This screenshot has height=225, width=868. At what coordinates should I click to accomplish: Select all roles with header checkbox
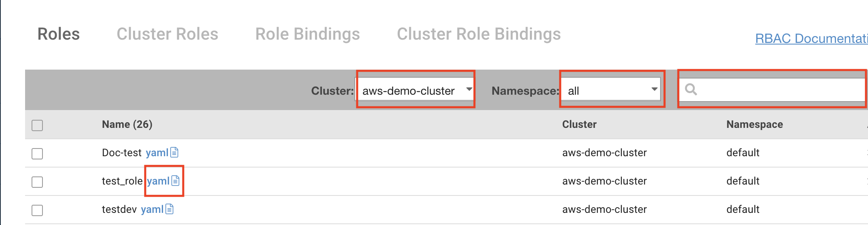[37, 125]
